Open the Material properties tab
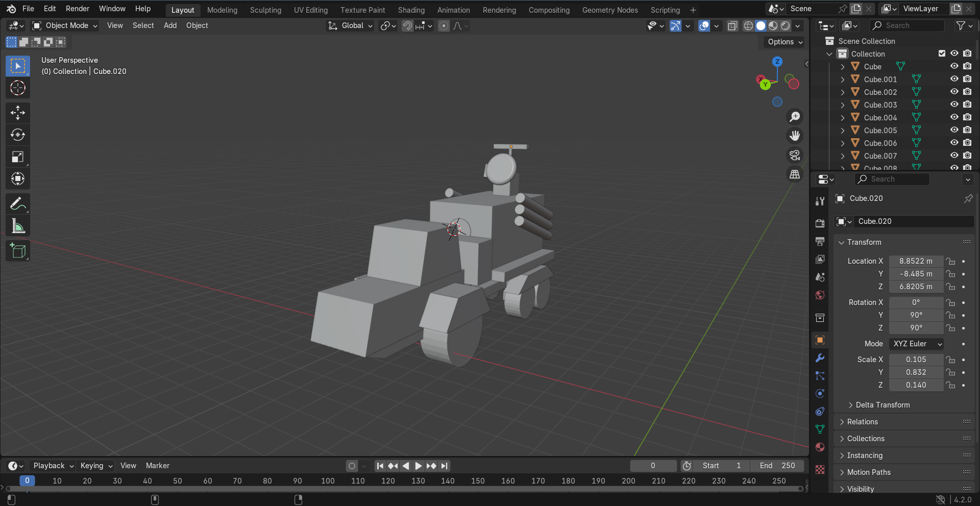This screenshot has width=980, height=506. point(820,447)
